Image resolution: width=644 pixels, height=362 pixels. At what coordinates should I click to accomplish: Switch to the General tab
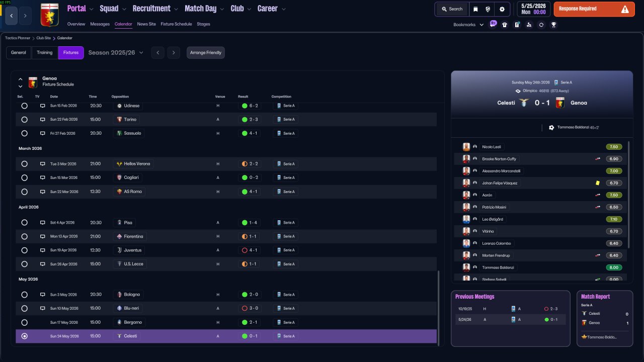point(19,53)
